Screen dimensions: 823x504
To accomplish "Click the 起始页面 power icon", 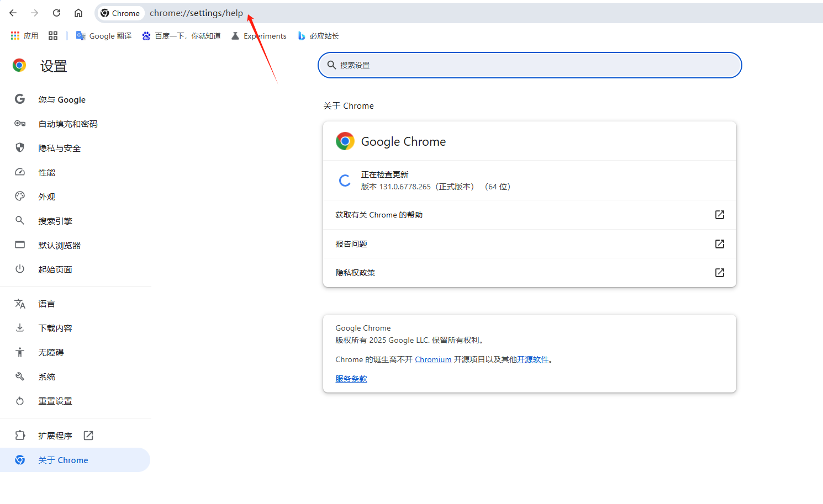I will tap(20, 269).
